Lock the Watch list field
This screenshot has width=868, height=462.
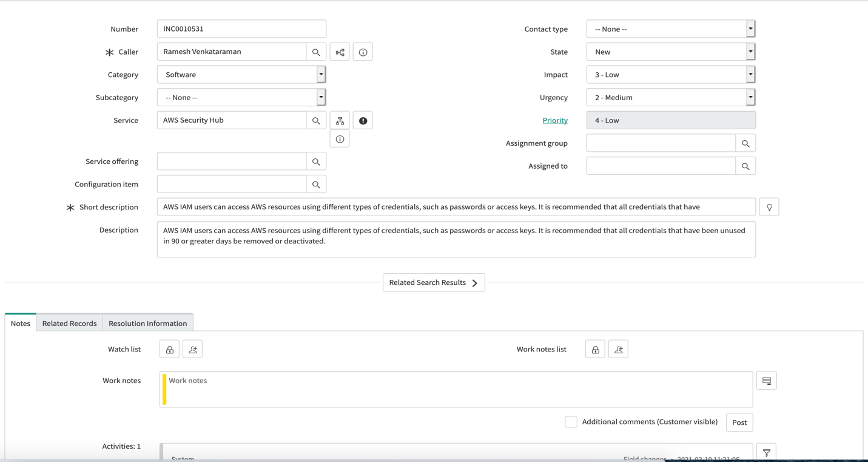169,349
